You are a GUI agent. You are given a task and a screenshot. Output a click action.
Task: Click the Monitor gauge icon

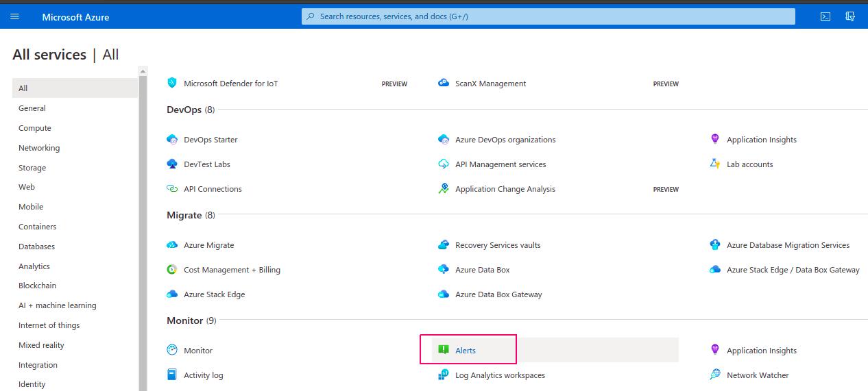tap(172, 350)
